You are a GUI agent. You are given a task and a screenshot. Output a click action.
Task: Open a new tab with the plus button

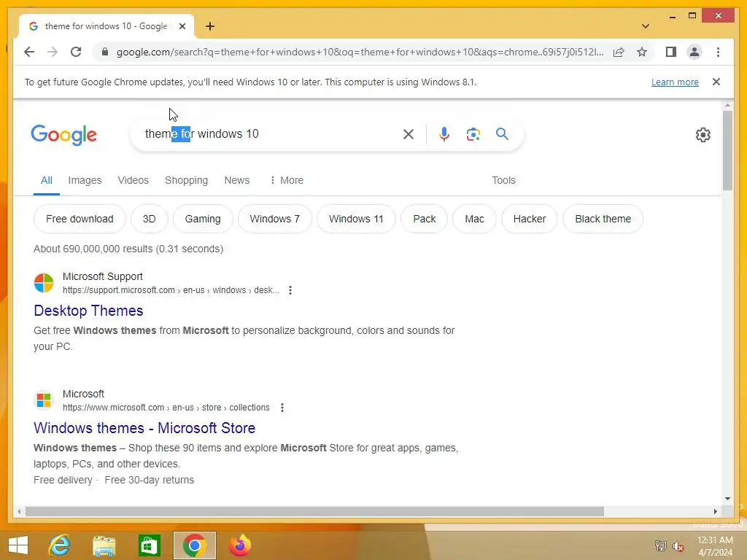210,26
